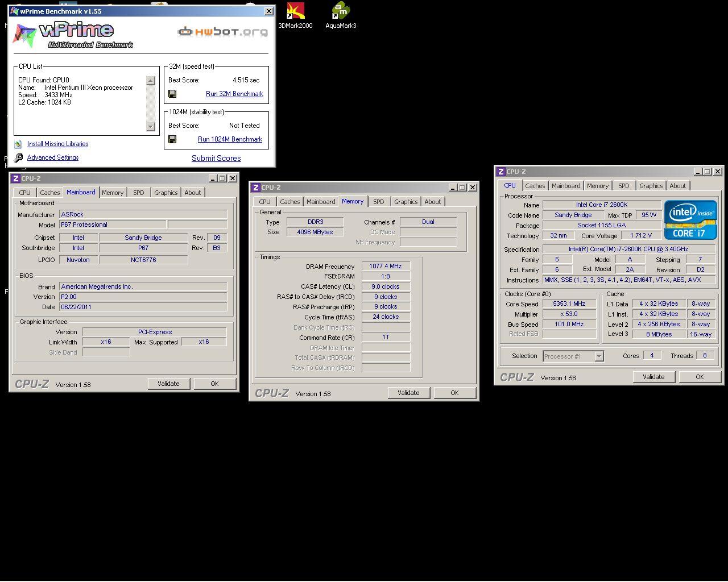
Task: Open About tab in Mainboard CPU-Z window
Action: (x=193, y=193)
